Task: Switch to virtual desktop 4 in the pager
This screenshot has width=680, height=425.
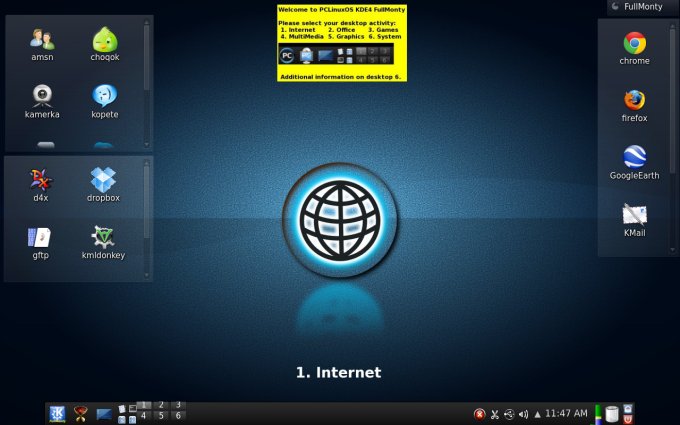Action: (x=144, y=416)
